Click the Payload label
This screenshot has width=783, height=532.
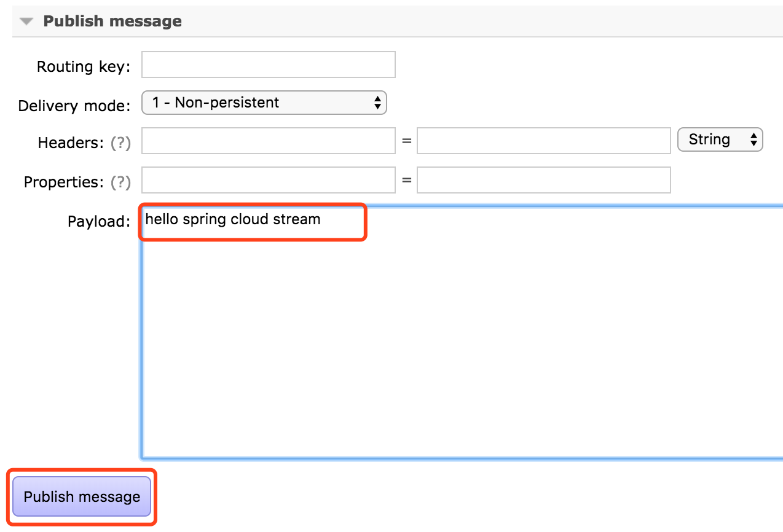(x=99, y=221)
